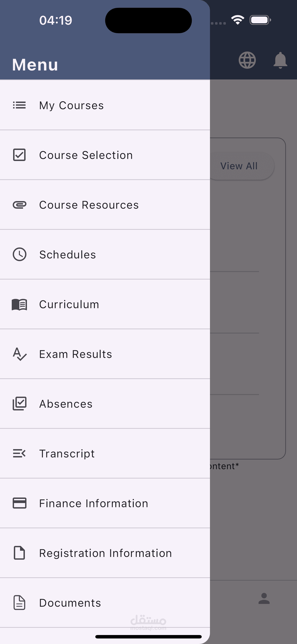Tap the profile person icon
Screen dimensions: 297x644
tap(264, 598)
